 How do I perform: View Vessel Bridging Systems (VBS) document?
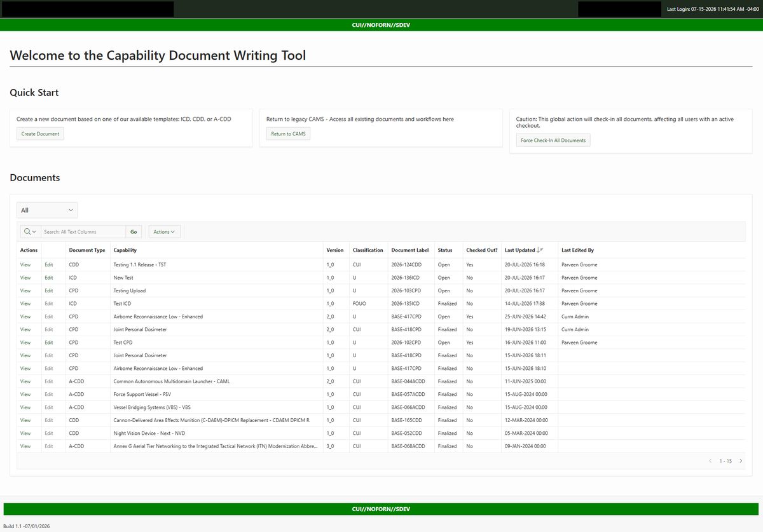tap(25, 407)
